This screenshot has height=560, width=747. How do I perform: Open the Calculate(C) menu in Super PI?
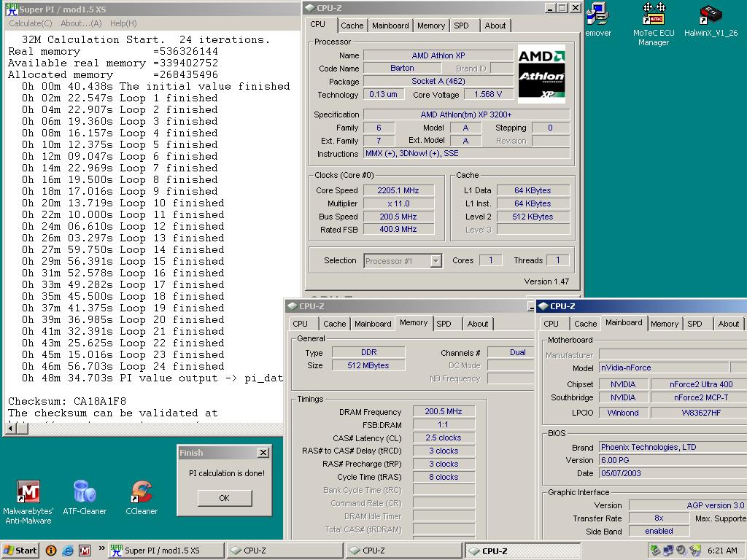31,23
